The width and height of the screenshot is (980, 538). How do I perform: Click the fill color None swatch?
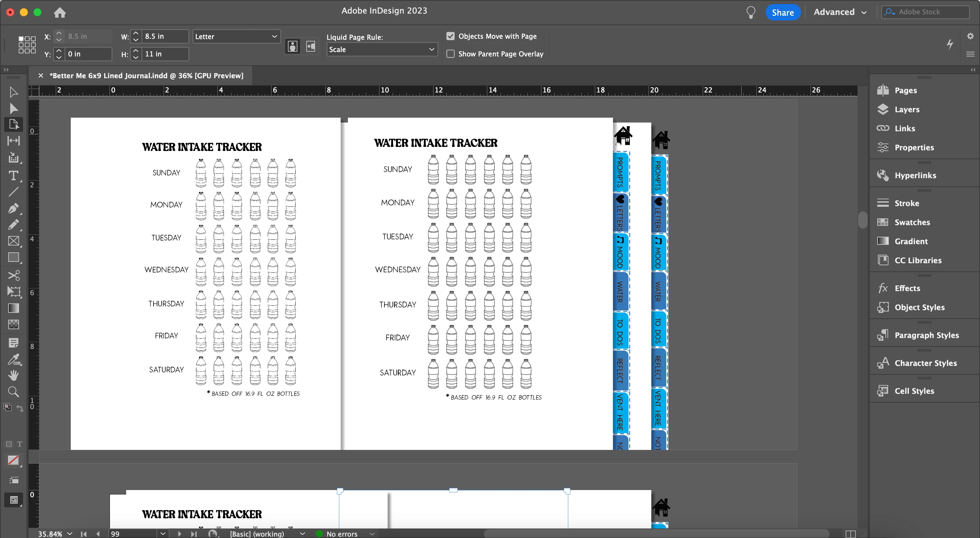pyautogui.click(x=13, y=460)
